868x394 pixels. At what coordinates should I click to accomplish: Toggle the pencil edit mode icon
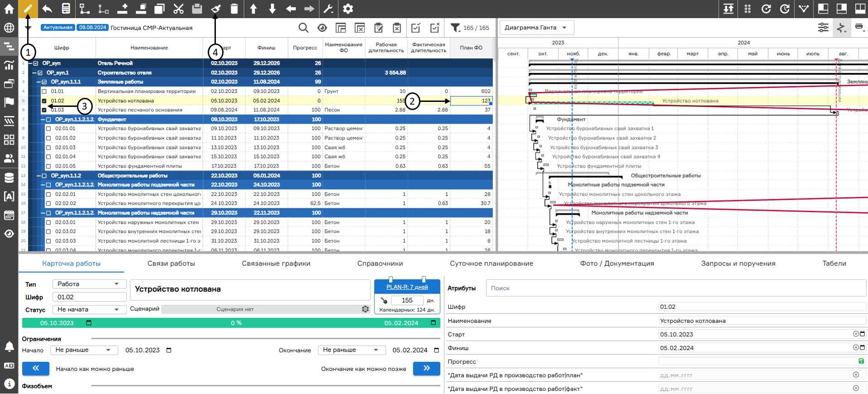pos(28,9)
